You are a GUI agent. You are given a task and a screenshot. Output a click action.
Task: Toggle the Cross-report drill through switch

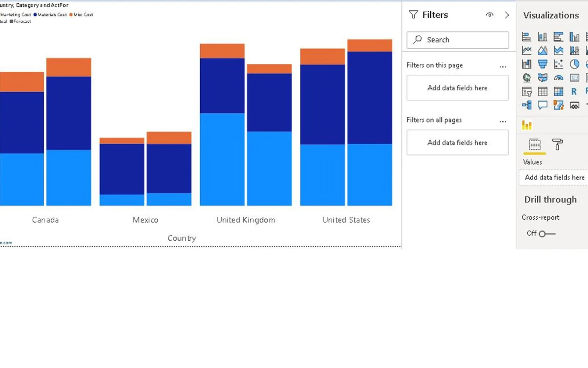point(547,234)
